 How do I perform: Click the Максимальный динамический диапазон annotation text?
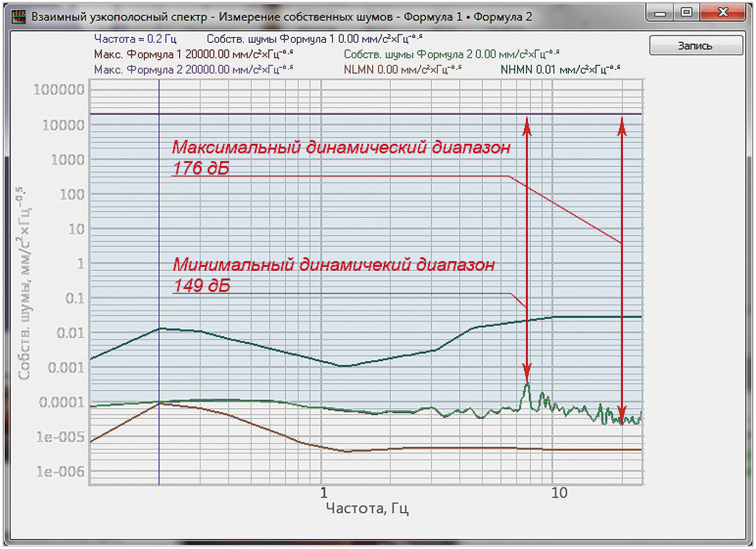(x=341, y=148)
